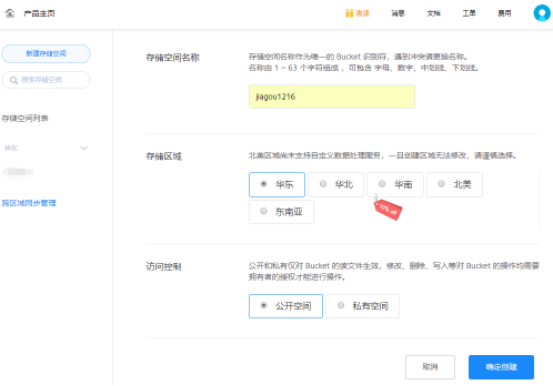Click the home icon beside 产品主页
The image size is (553, 386).
(10, 13)
